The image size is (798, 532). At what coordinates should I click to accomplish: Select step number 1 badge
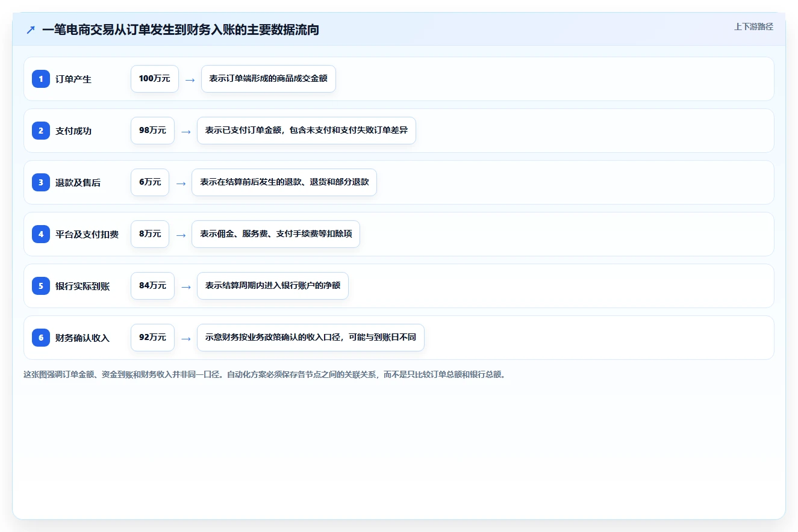(41, 79)
